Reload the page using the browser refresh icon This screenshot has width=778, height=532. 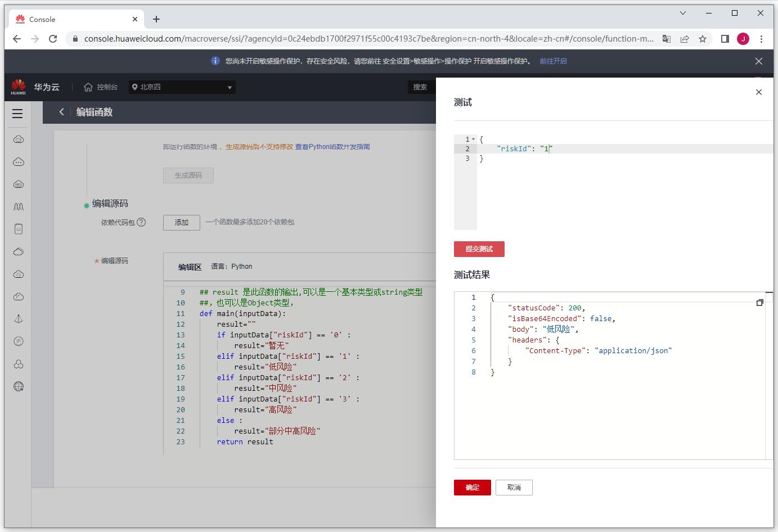pyautogui.click(x=53, y=39)
